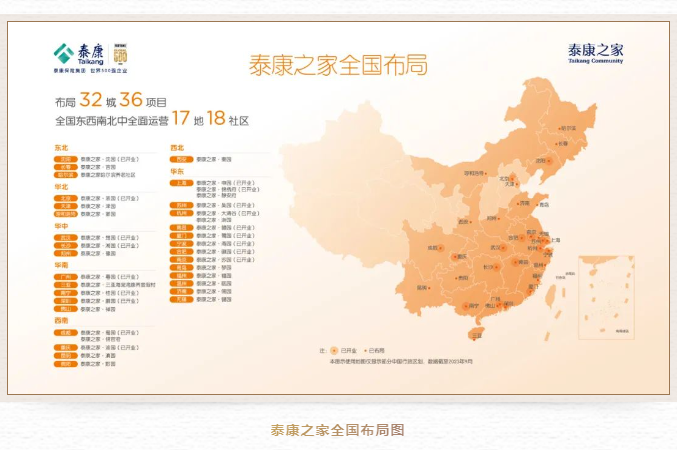Click the 呼和浩特 orange tag in the list
This screenshot has width=679, height=450.
click(66, 214)
